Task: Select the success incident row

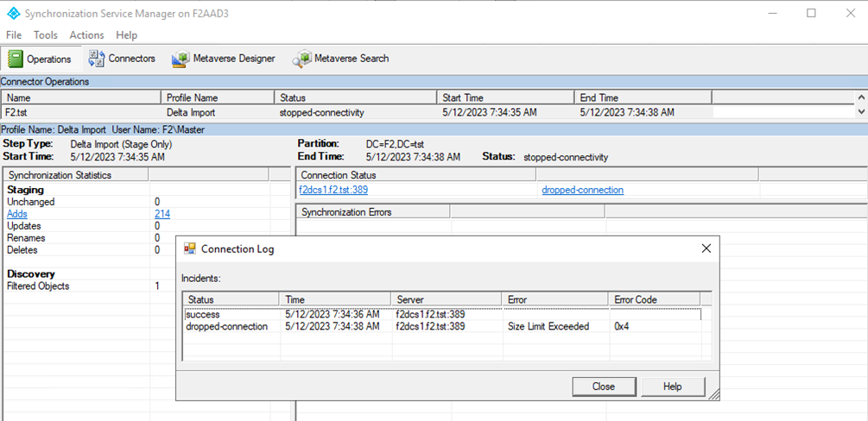Action: click(x=443, y=314)
